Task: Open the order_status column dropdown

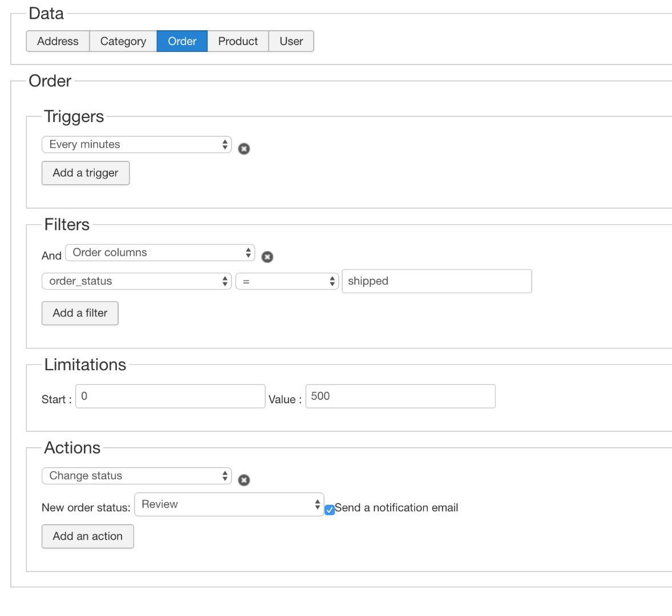Action: (x=136, y=281)
